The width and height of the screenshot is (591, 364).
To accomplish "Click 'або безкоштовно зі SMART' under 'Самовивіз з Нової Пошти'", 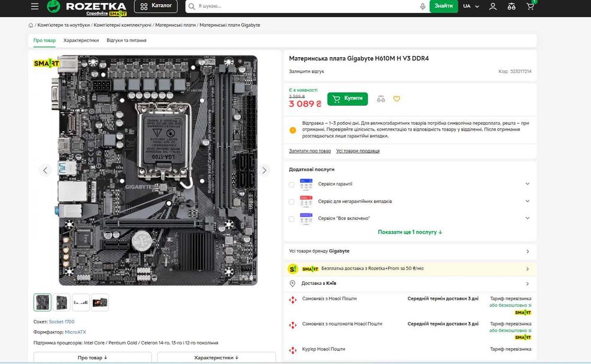I will [511, 308].
